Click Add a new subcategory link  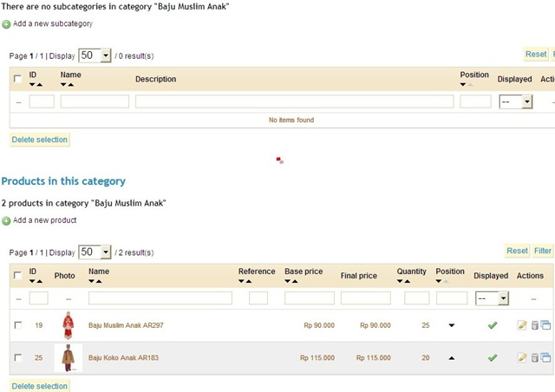53,23
